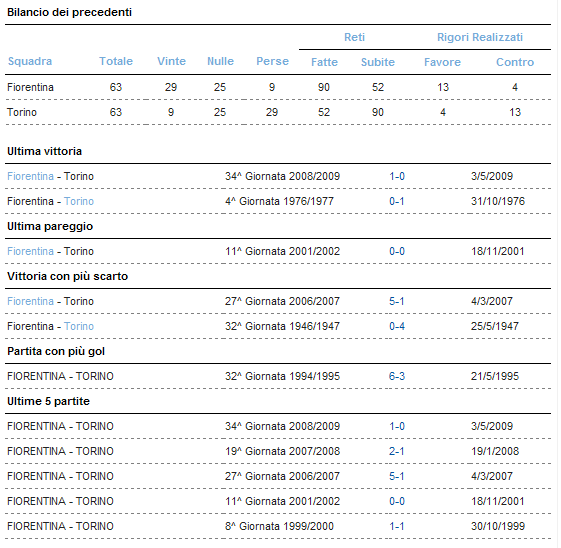Open the 6-3 score from 21/5/1995

tap(397, 376)
